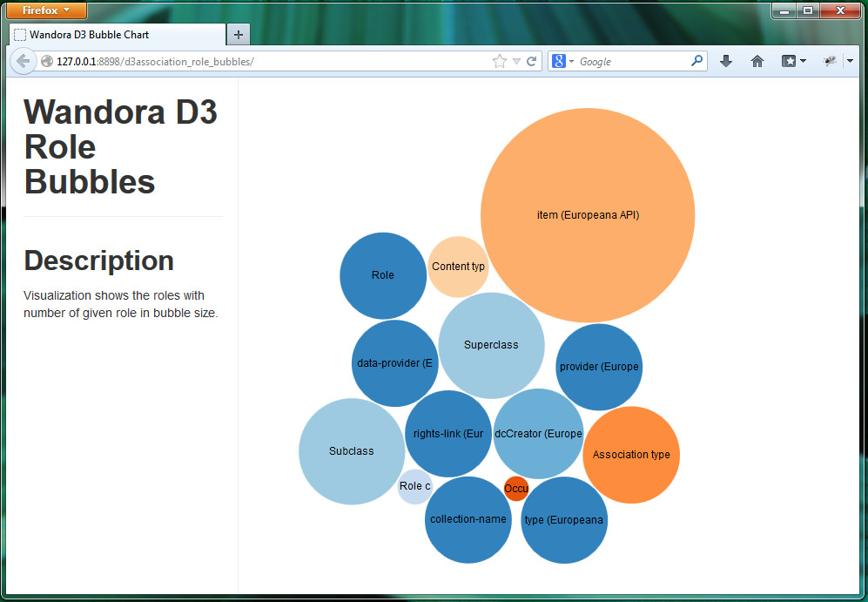868x602 pixels.
Task: Click the small Content typ bubble
Action: [458, 267]
